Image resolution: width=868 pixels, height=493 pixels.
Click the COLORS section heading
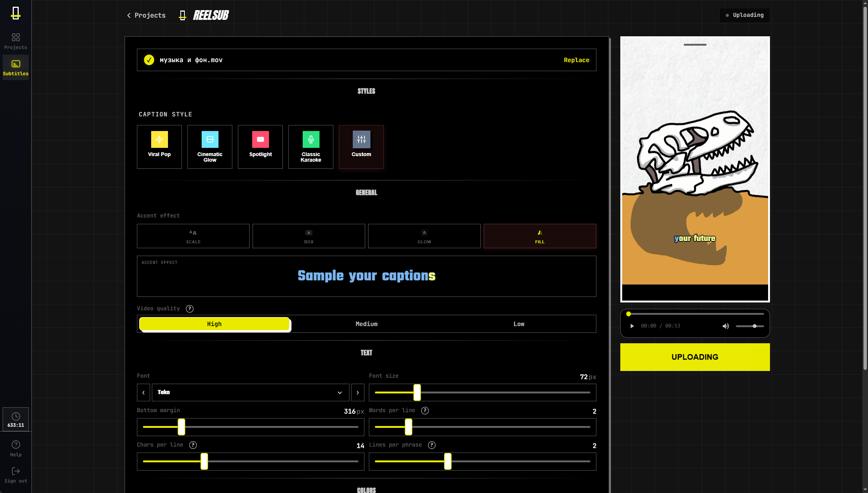click(x=367, y=490)
